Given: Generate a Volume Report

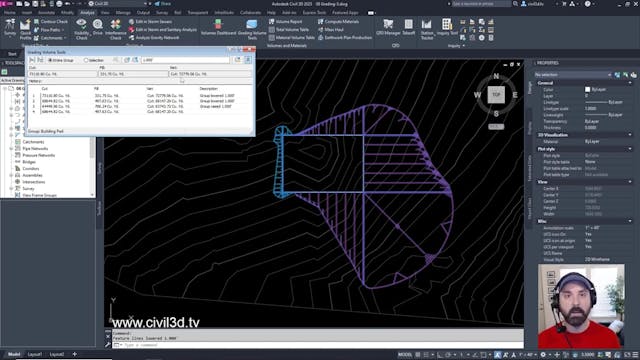Looking at the screenshot, I should click(286, 22).
